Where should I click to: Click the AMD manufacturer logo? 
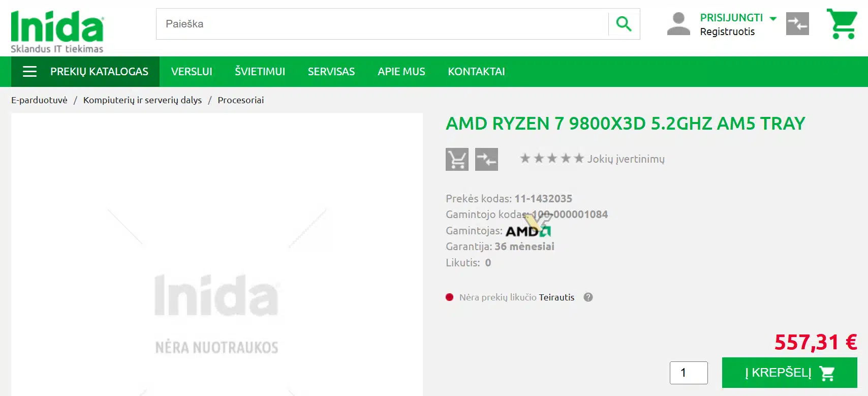click(528, 231)
